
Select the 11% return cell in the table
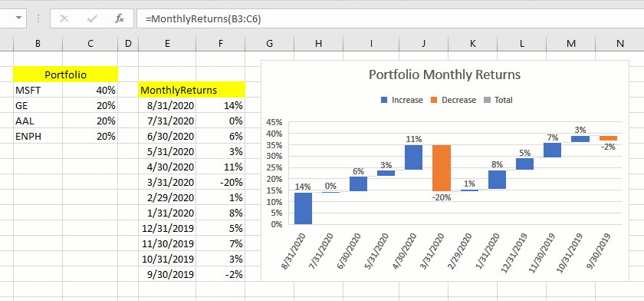pos(221,167)
